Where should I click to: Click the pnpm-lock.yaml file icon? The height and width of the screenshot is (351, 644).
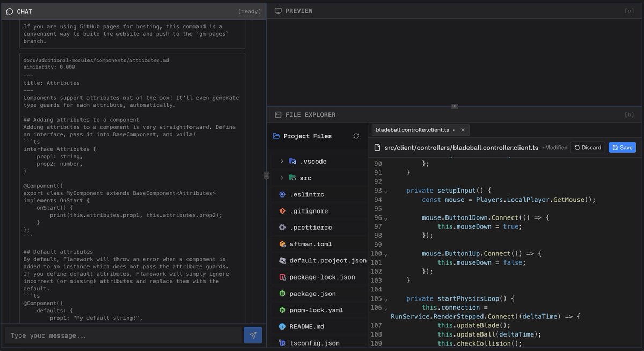282,310
